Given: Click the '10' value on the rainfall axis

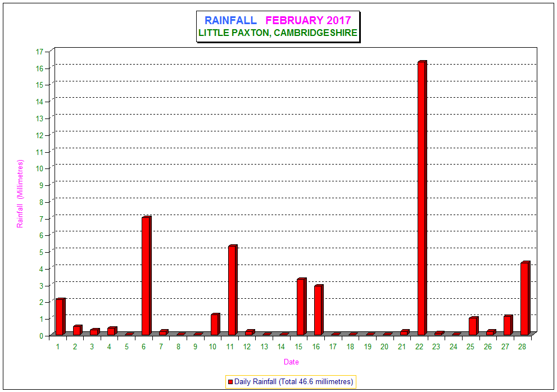Looking at the screenshot, I should (x=39, y=168).
